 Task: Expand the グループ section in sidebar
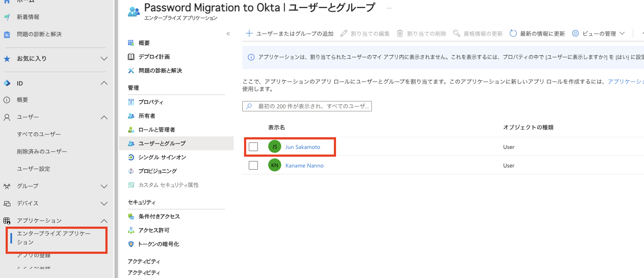[104, 186]
